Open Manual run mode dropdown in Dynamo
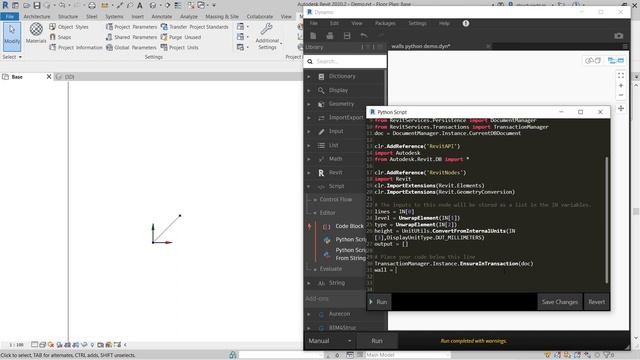 click(x=330, y=340)
